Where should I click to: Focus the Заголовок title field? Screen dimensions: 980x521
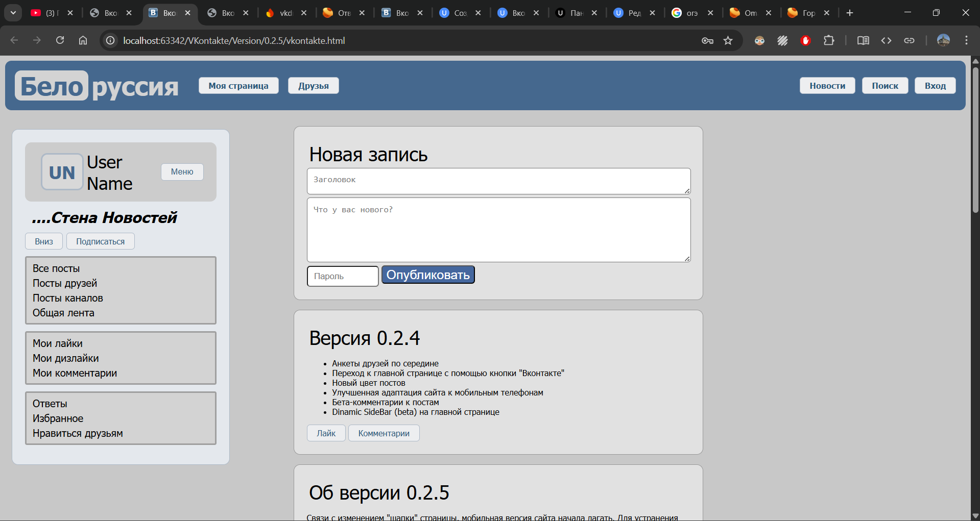tap(499, 181)
